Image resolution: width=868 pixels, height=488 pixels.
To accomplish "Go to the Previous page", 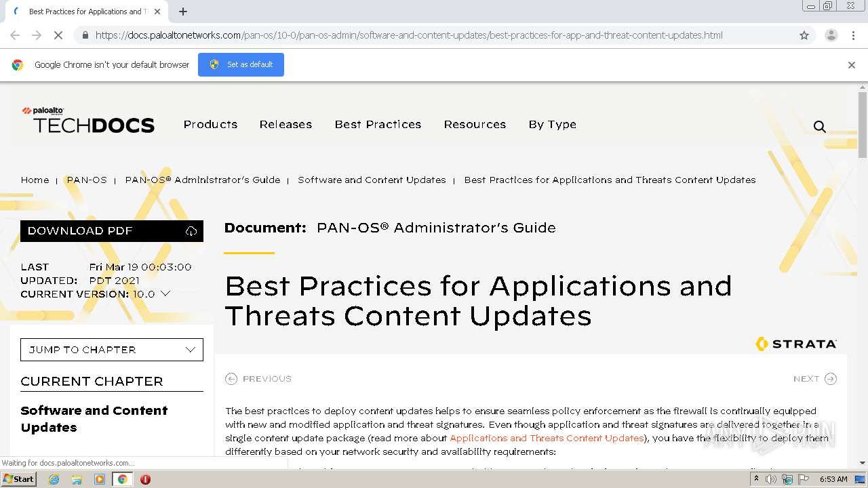I will click(258, 379).
